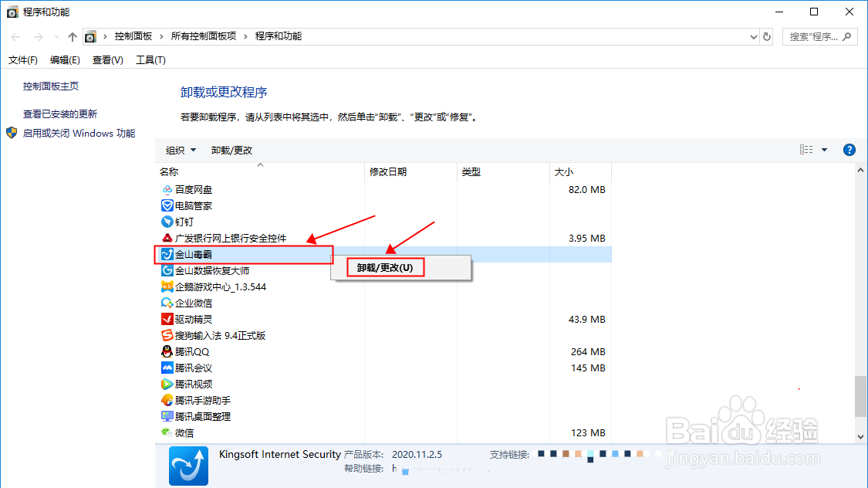Click 控制面板 in the breadcrumb

coord(133,36)
